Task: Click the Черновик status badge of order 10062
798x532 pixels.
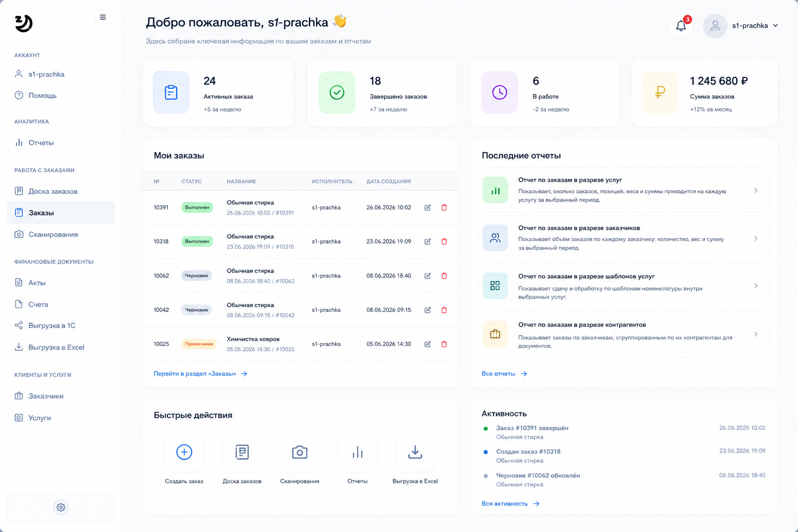Action: (196, 276)
